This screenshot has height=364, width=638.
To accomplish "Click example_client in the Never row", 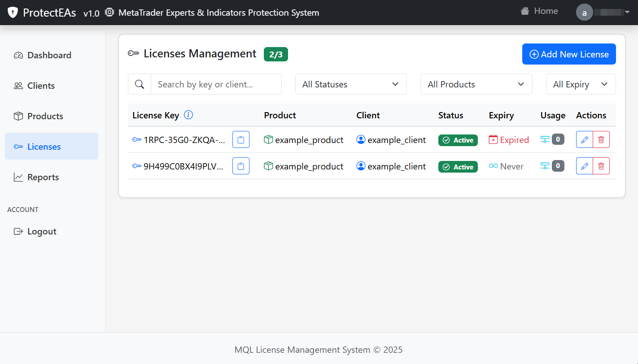I will 397,166.
